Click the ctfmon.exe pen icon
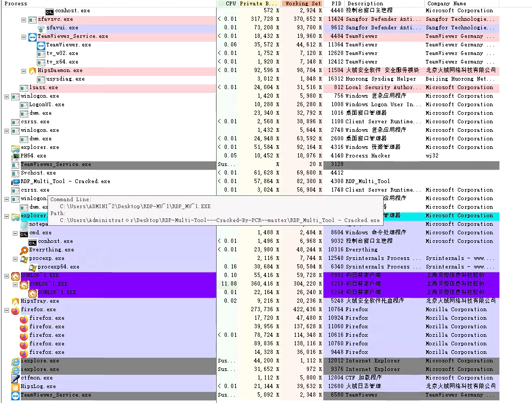The width and height of the screenshot is (532, 403). pyautogui.click(x=15, y=378)
